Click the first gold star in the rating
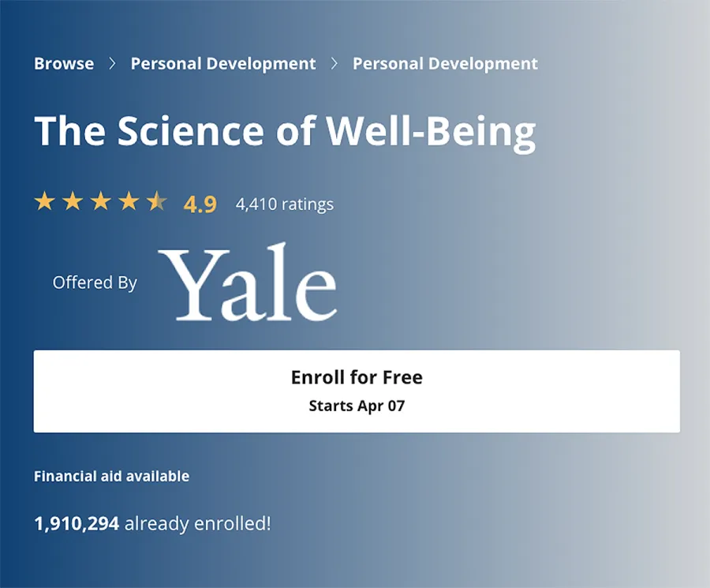Screen dimensions: 710x588 pos(44,202)
